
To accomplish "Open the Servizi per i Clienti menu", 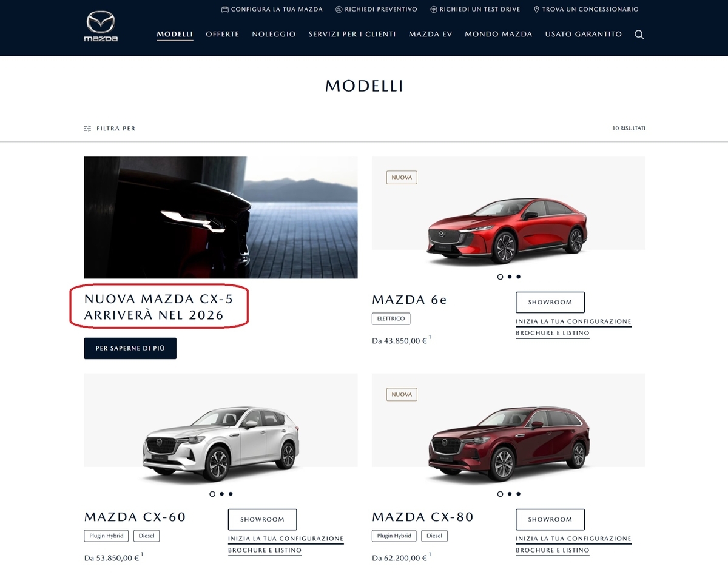I will [x=352, y=34].
